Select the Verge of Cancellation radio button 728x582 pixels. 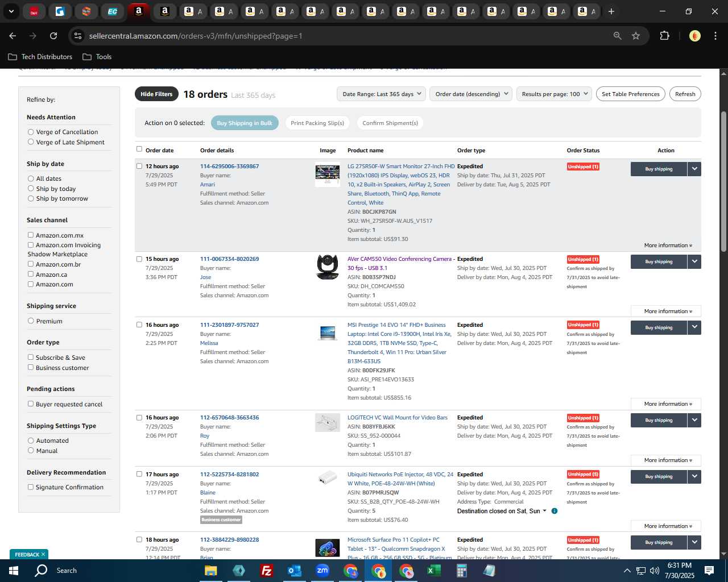(31, 132)
